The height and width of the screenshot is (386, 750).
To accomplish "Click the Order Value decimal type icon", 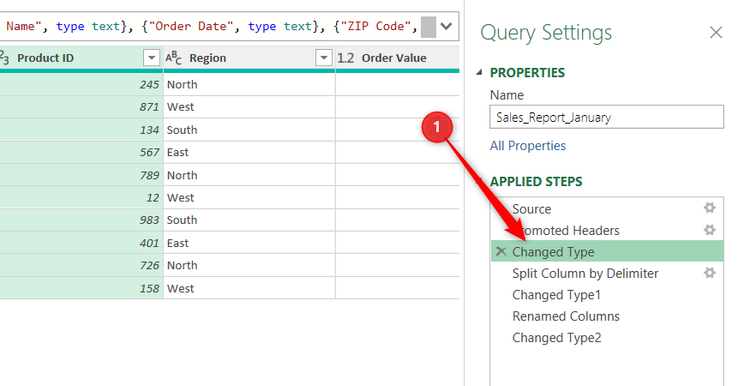I will (345, 58).
